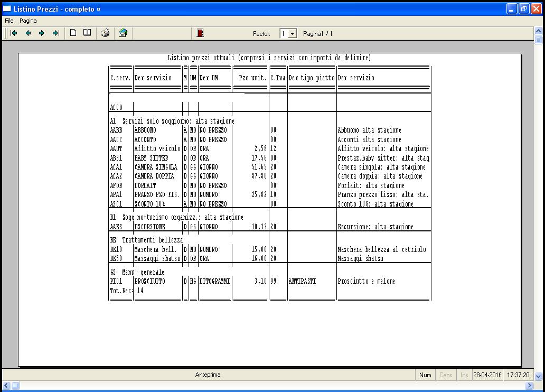Viewport: 545px width, 392px height.
Task: Open the Factor zoom dropdown
Action: pos(293,34)
